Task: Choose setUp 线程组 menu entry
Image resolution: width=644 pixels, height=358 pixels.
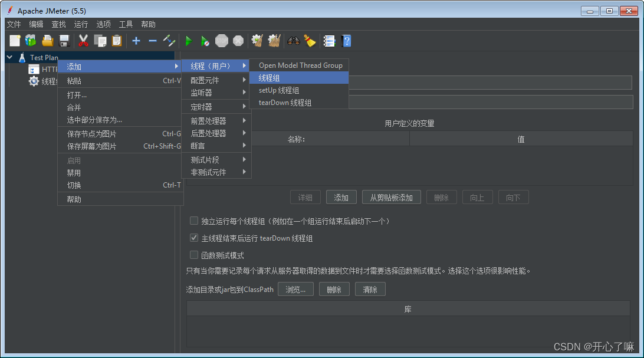Action: [x=299, y=90]
